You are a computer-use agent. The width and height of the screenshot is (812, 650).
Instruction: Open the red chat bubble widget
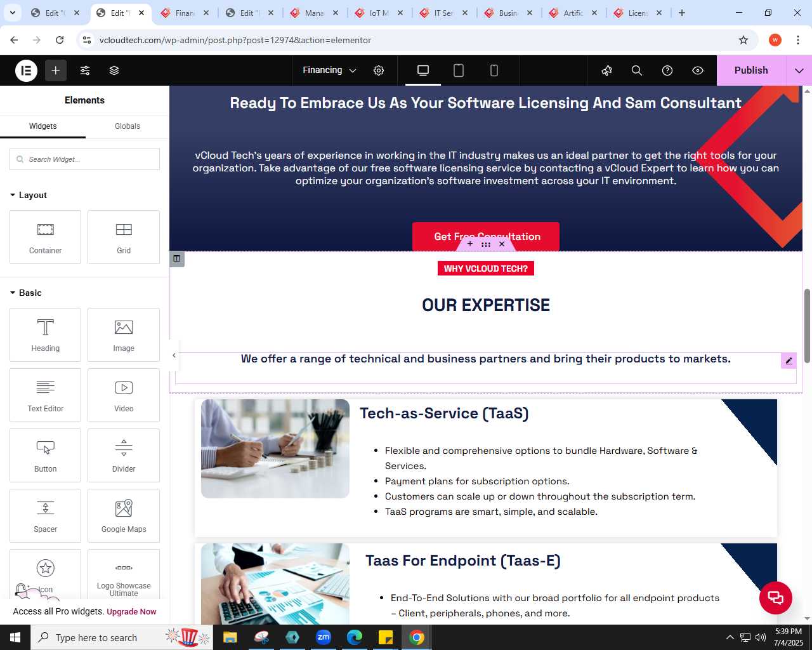tap(776, 597)
